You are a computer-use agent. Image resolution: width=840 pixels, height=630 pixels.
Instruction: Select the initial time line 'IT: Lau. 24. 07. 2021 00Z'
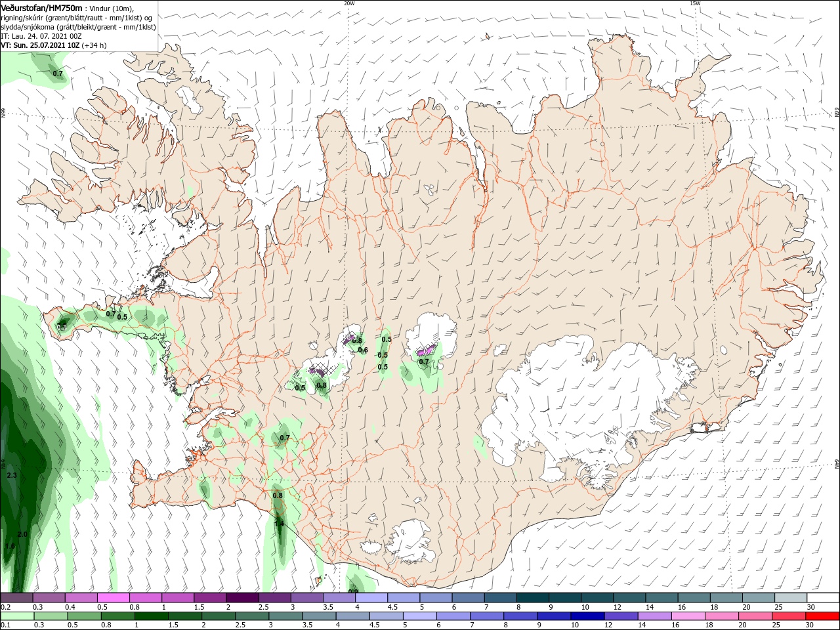pos(41,36)
